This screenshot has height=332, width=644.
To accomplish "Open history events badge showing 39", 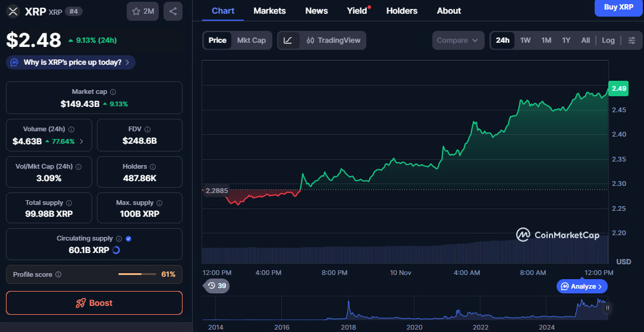I will 216,286.
